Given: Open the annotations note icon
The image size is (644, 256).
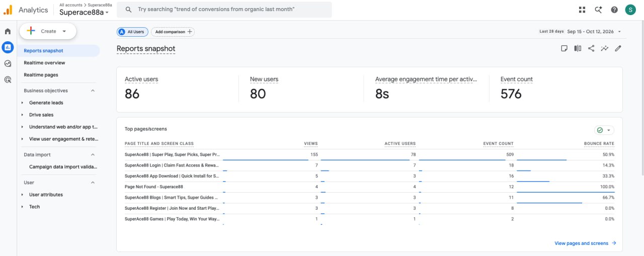Looking at the screenshot, I should (565, 48).
